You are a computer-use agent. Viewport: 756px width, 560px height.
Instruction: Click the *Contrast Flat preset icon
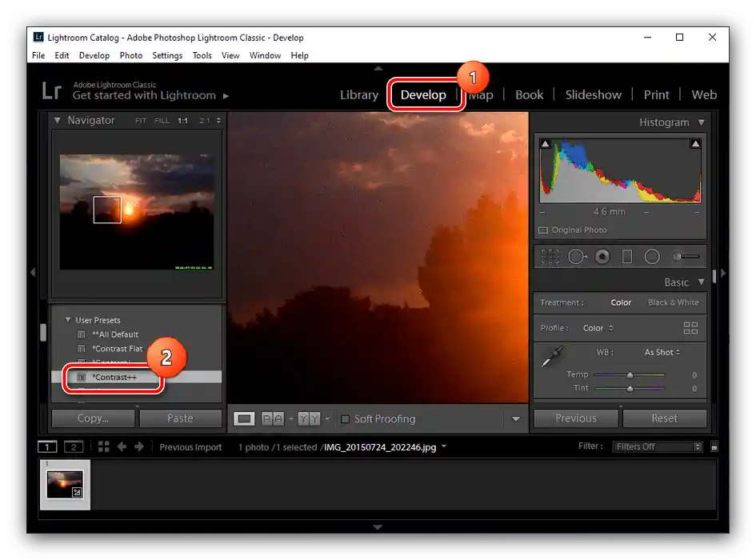[81, 348]
